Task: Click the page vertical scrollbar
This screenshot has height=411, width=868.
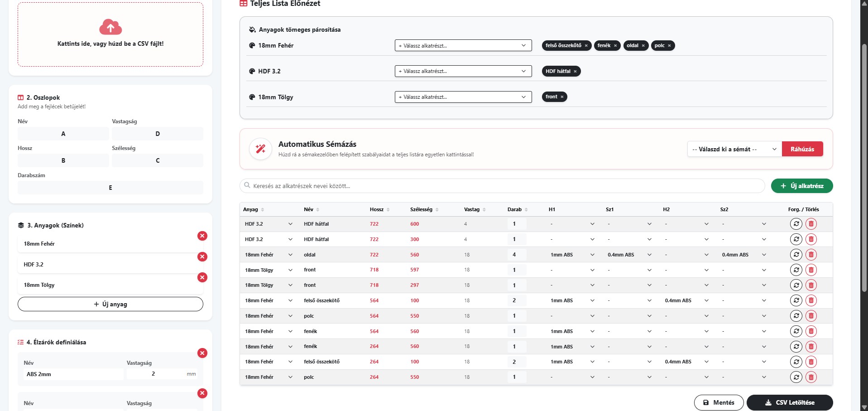Action: click(x=864, y=168)
